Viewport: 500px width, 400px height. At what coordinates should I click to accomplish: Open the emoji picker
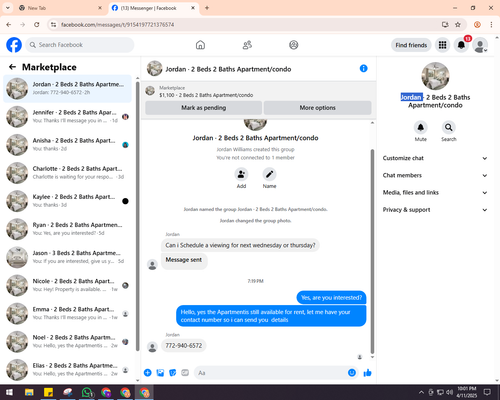click(x=352, y=373)
